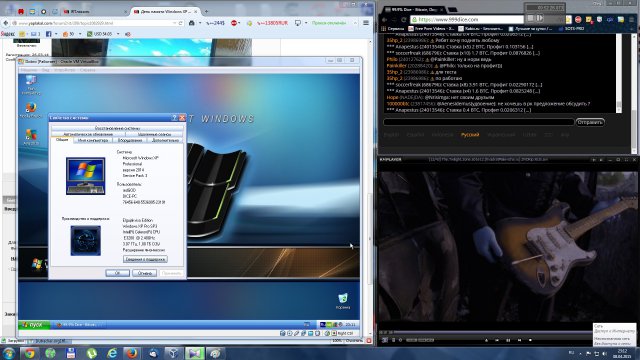Expand dropdown beside the monitor icon in Firefox

(x=306, y=23)
